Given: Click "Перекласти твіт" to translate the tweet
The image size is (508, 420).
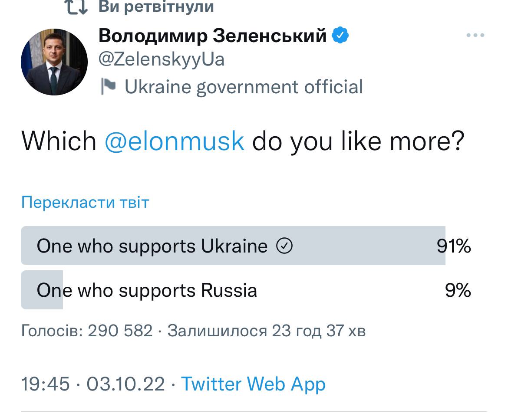Looking at the screenshot, I should pyautogui.click(x=85, y=202).
